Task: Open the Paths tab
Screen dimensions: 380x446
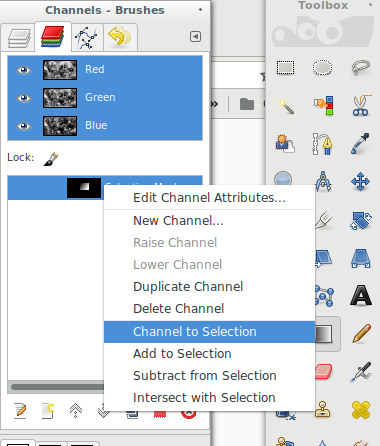Action: 86,37
